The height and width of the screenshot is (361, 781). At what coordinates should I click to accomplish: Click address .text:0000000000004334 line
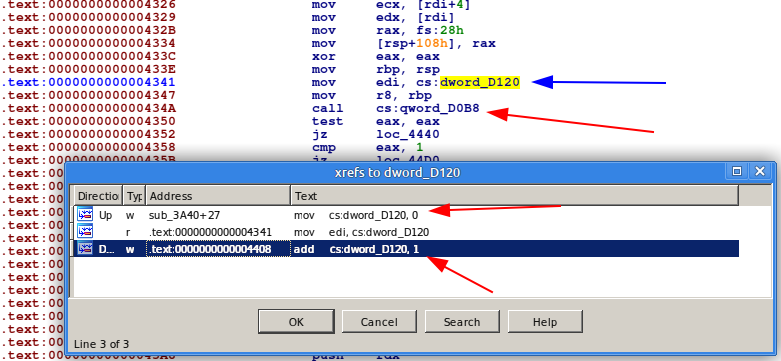(88, 43)
